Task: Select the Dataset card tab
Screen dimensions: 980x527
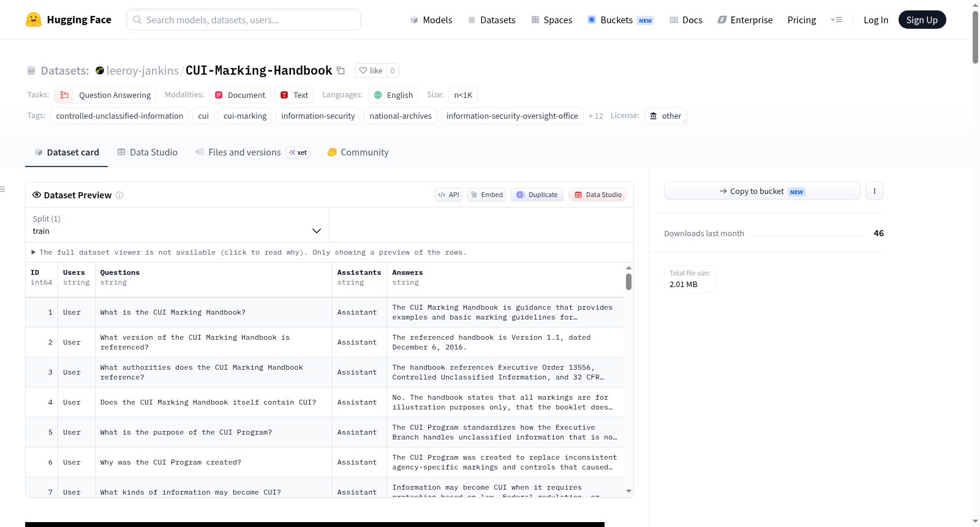Action: (67, 152)
